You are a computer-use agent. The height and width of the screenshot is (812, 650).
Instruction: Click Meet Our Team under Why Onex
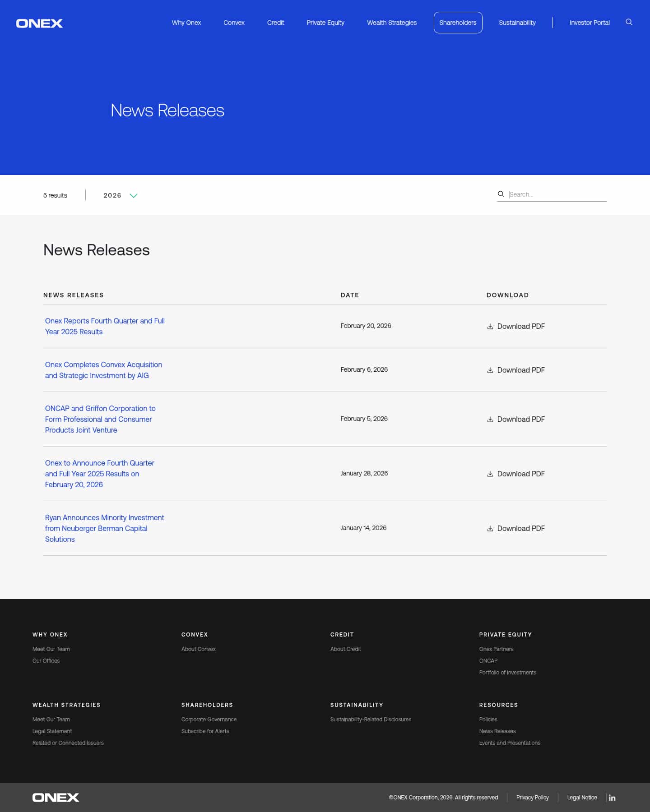click(x=51, y=649)
